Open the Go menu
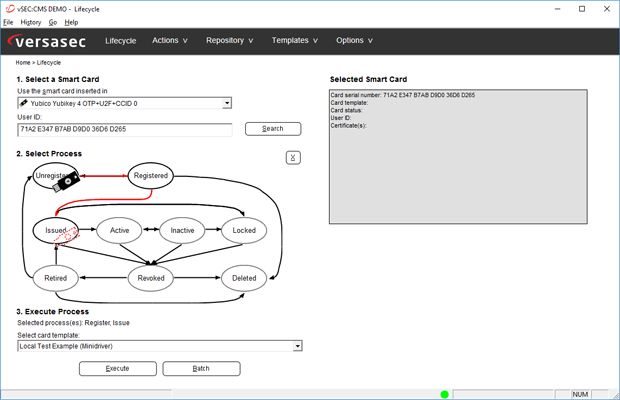 (53, 23)
